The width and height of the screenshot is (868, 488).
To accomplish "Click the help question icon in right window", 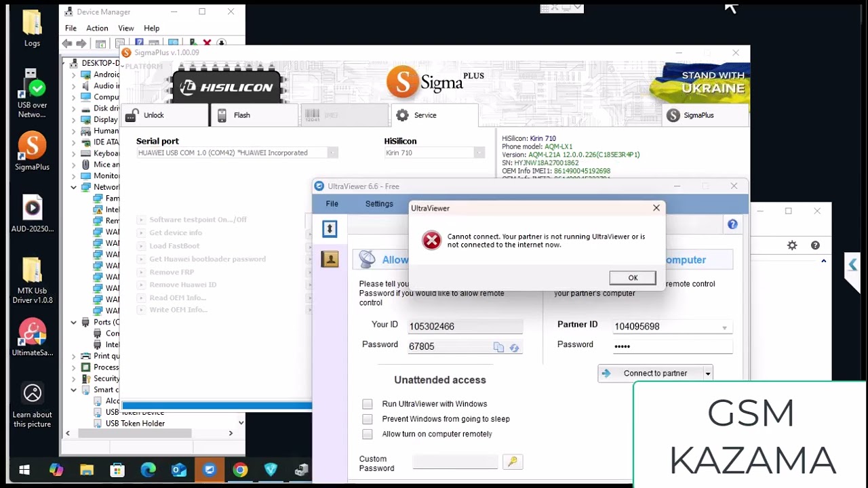I will [815, 245].
